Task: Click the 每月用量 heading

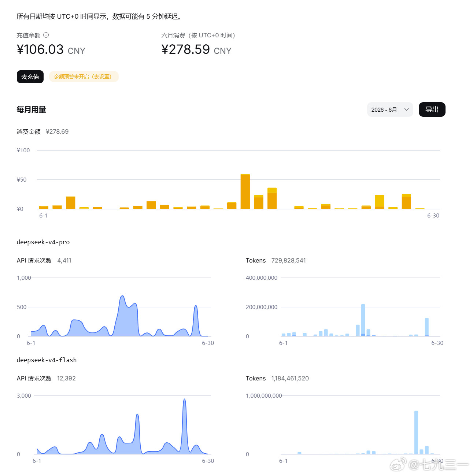Action: pyautogui.click(x=31, y=109)
